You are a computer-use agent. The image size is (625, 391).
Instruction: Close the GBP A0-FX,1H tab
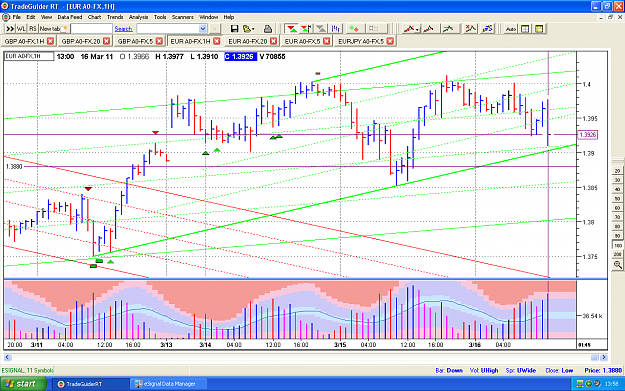(50, 41)
